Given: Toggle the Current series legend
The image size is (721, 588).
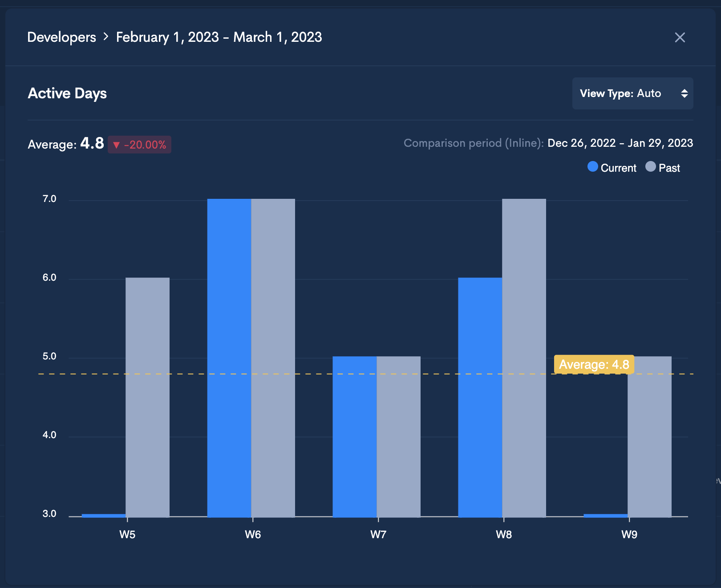Looking at the screenshot, I should (x=612, y=168).
